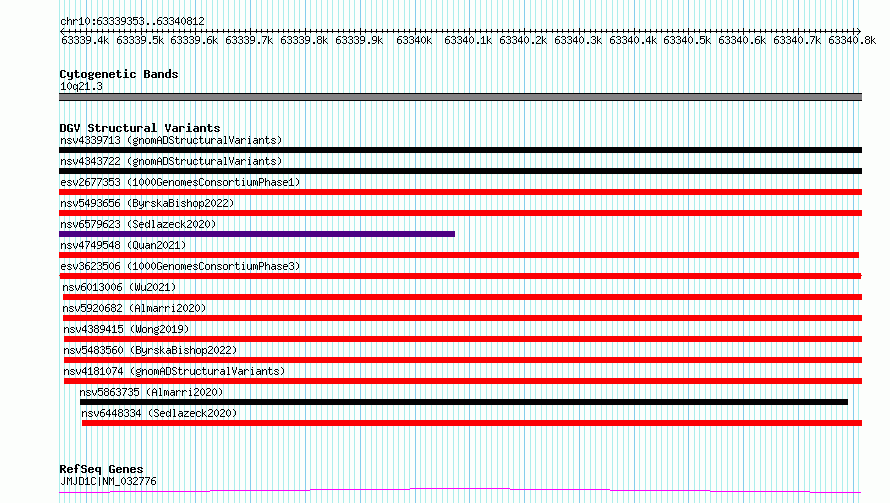Open the nsv6448334 Sedlazeck2020 label
This screenshot has width=890, height=503.
[159, 413]
